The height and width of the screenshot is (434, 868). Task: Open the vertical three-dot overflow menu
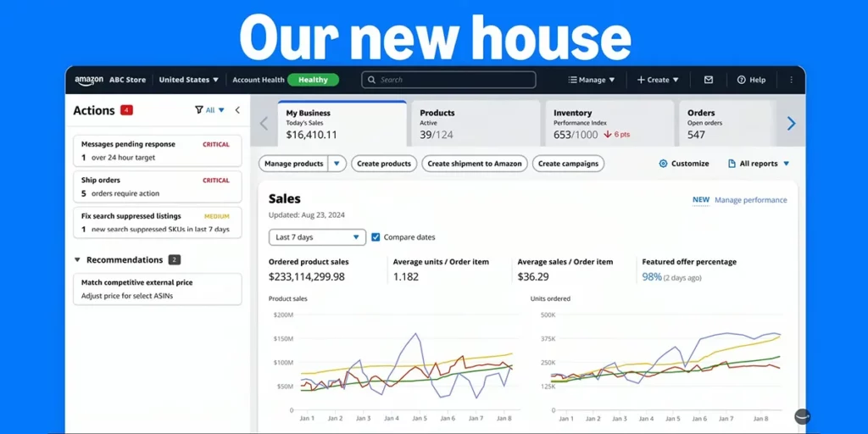(x=791, y=80)
